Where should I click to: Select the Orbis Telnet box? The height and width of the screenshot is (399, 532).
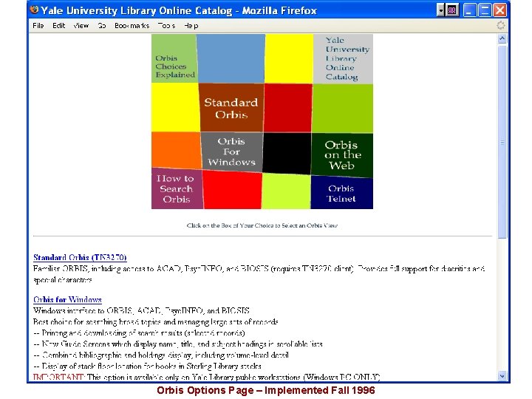pos(341,193)
